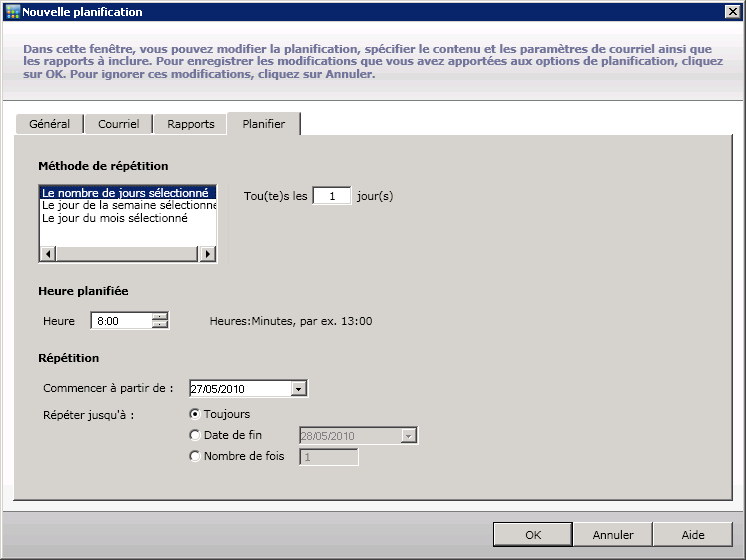The image size is (746, 560).
Task: Click the list's right scroll arrow
Action: (x=207, y=254)
